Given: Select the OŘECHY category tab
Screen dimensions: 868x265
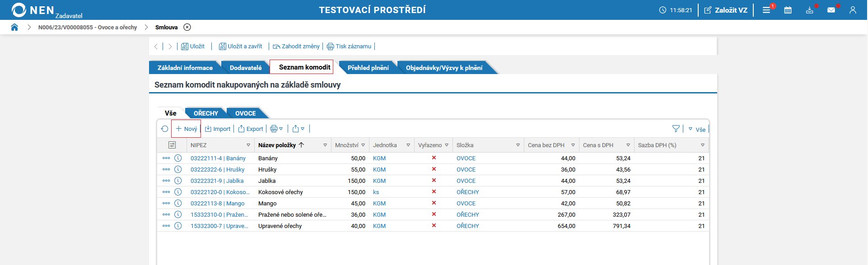Looking at the screenshot, I should 206,113.
